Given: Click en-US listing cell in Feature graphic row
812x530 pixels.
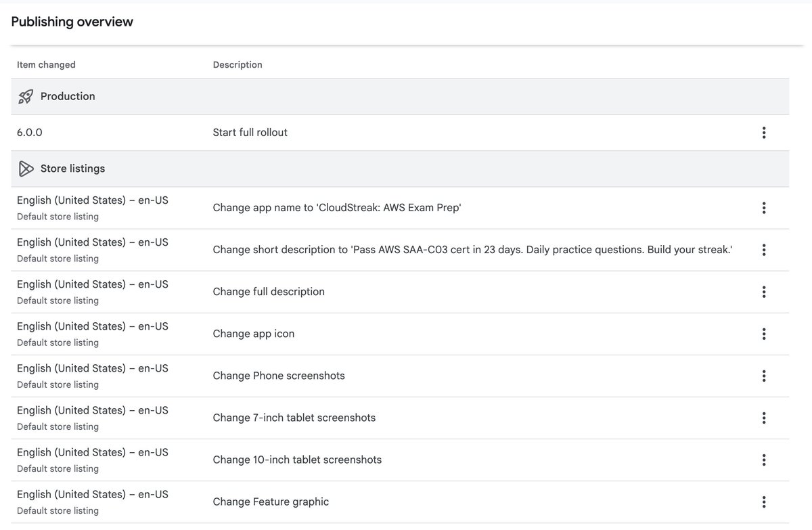Looking at the screenshot, I should coord(93,502).
